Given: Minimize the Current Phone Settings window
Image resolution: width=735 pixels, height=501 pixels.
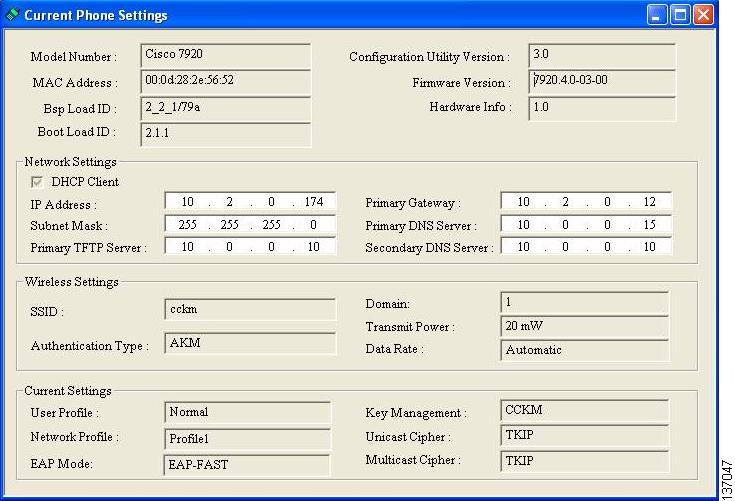Looking at the screenshot, I should pyautogui.click(x=656, y=15).
